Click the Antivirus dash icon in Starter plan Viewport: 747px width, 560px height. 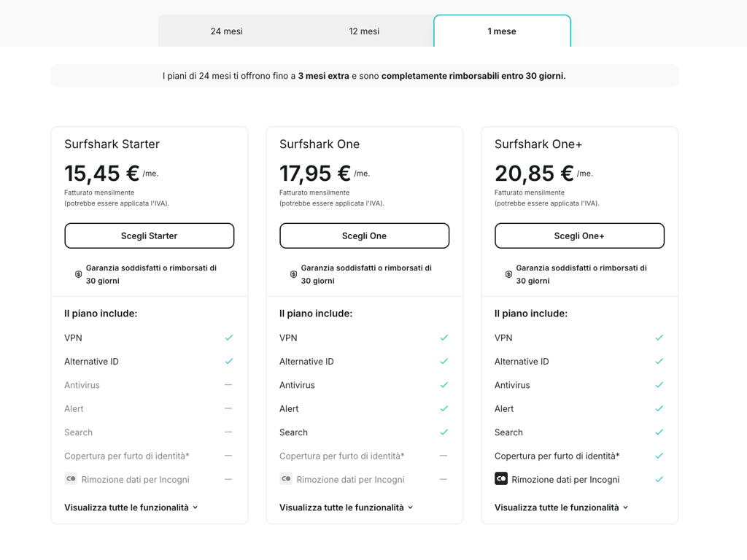[228, 385]
